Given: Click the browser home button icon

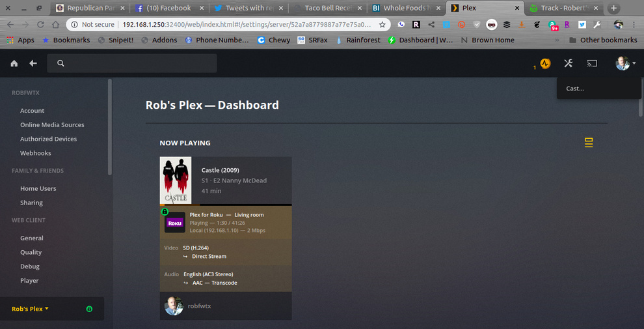Looking at the screenshot, I should (x=55, y=24).
